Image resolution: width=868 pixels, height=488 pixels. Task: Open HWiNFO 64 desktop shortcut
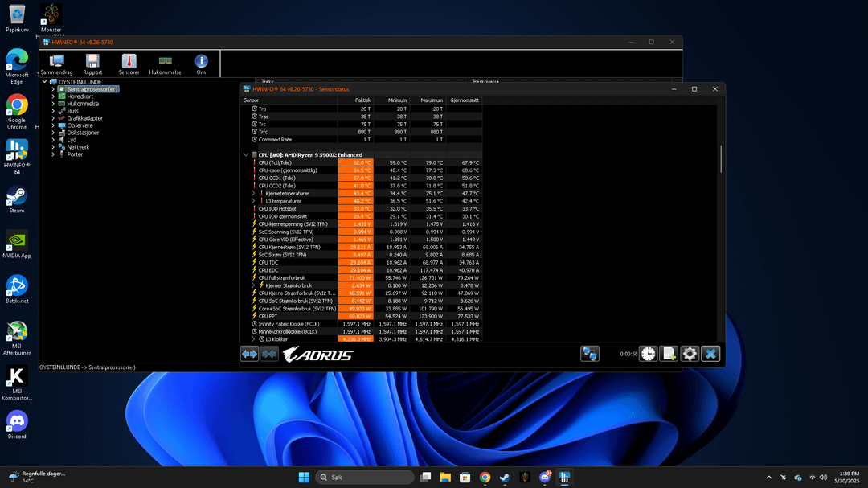[17, 157]
